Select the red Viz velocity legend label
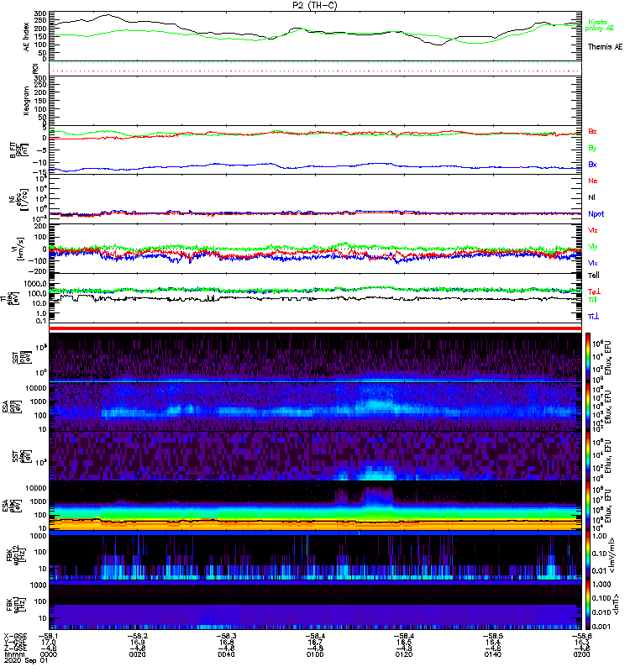630x672 pixels. click(593, 230)
